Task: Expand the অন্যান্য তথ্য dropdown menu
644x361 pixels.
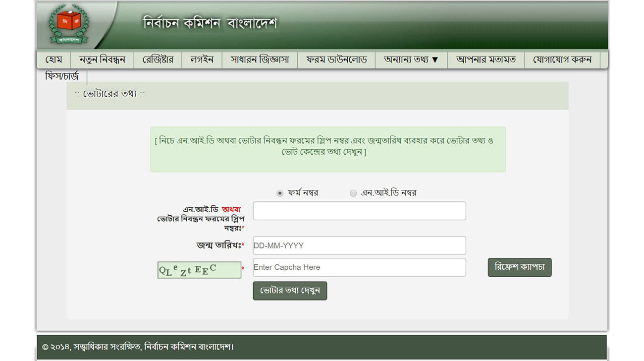Action: 411,60
